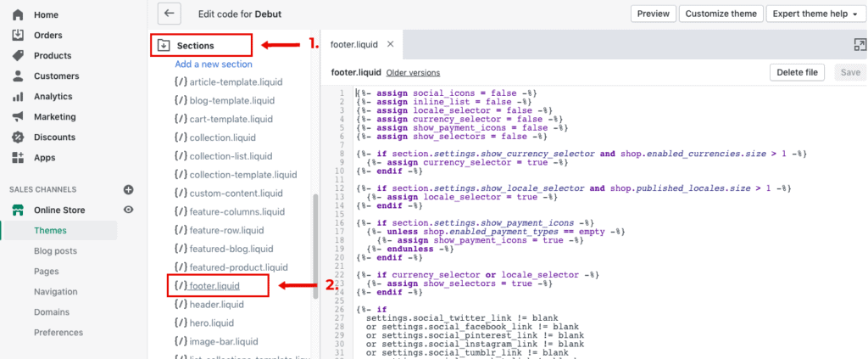Click file icon of cart-template.liquid

click(181, 119)
